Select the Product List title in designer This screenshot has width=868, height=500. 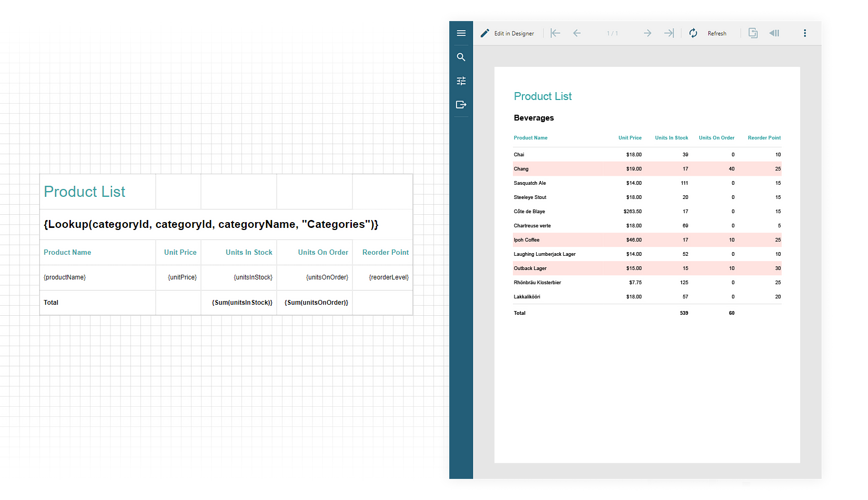coord(85,192)
